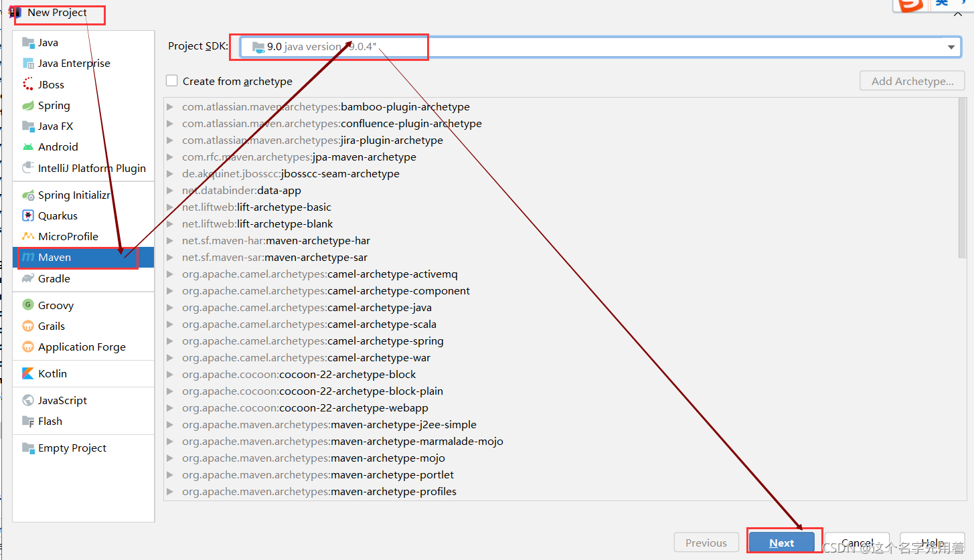Select camel-archetype-war row
The height and width of the screenshot is (560, 974).
[561, 358]
